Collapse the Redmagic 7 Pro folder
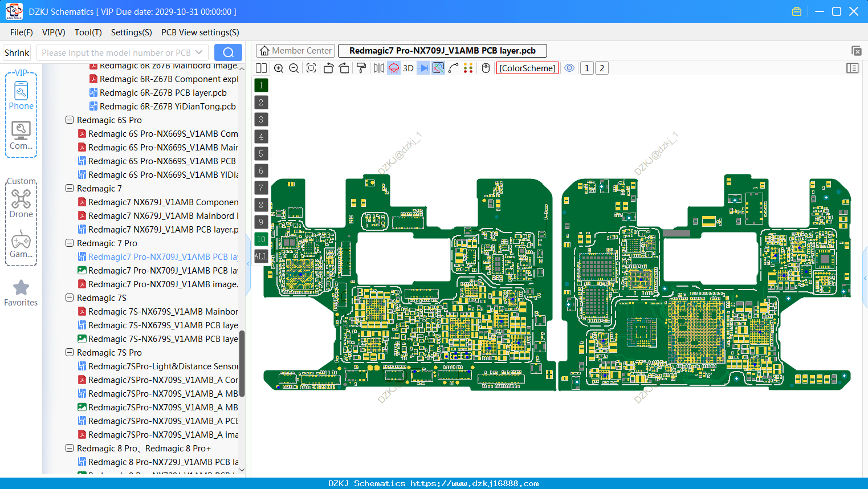The height and width of the screenshot is (489, 868). point(70,243)
